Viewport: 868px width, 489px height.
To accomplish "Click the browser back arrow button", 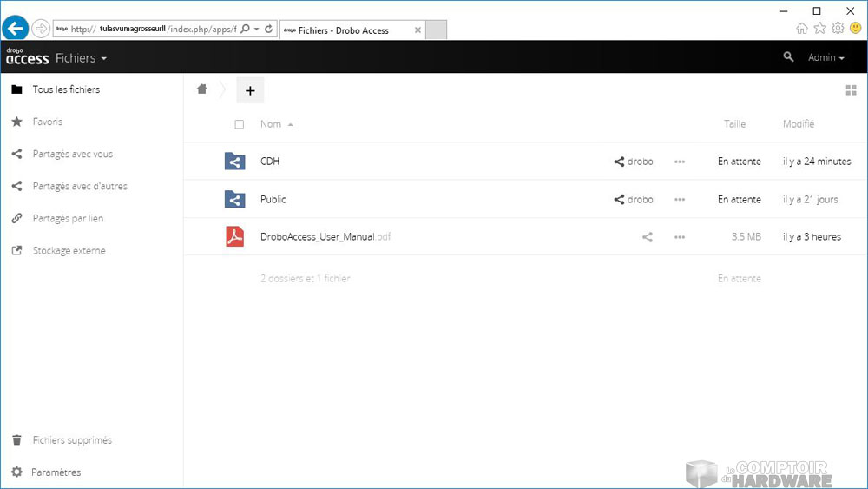I will pyautogui.click(x=15, y=28).
